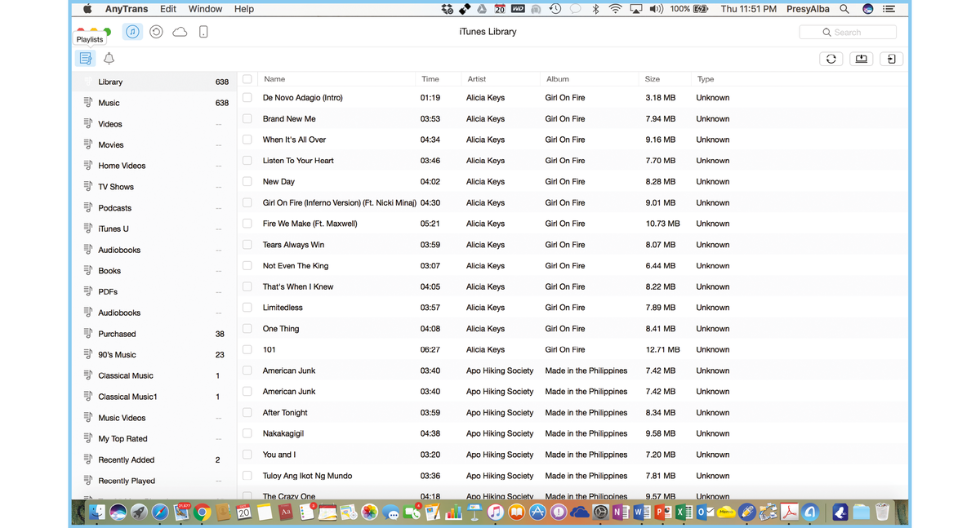
Task: Click playlist icon next to Podcasts
Action: click(88, 207)
